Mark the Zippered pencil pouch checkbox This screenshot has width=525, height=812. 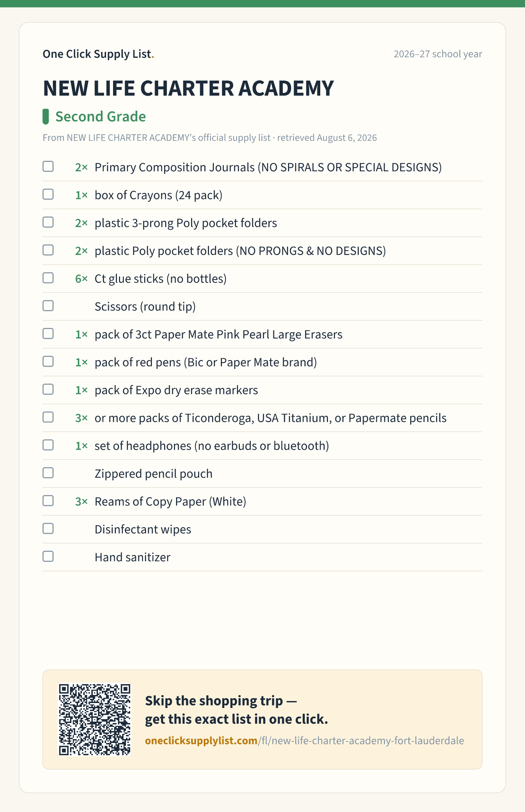48,473
